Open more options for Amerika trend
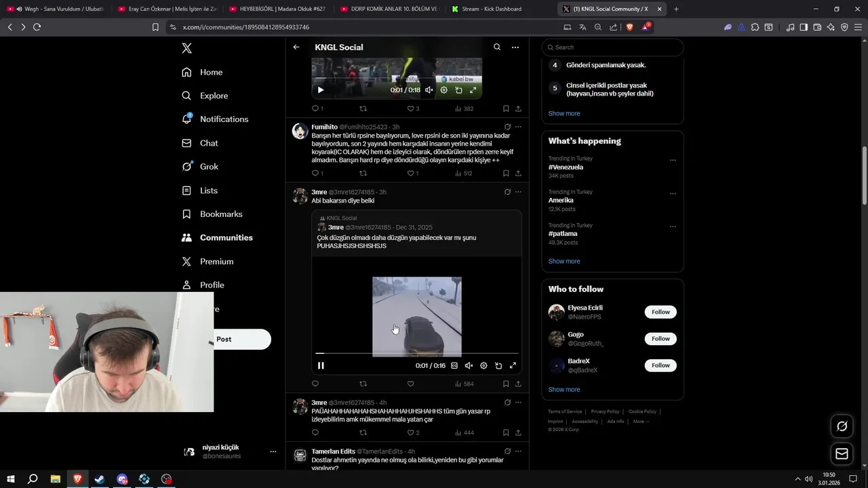Screen dimensions: 868x488 673,194
